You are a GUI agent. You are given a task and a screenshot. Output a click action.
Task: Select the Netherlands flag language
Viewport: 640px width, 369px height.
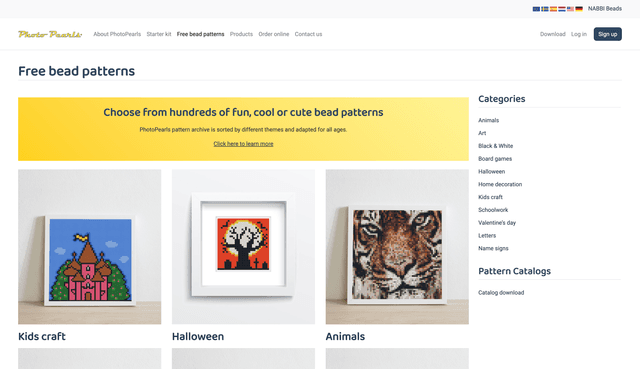point(562,9)
